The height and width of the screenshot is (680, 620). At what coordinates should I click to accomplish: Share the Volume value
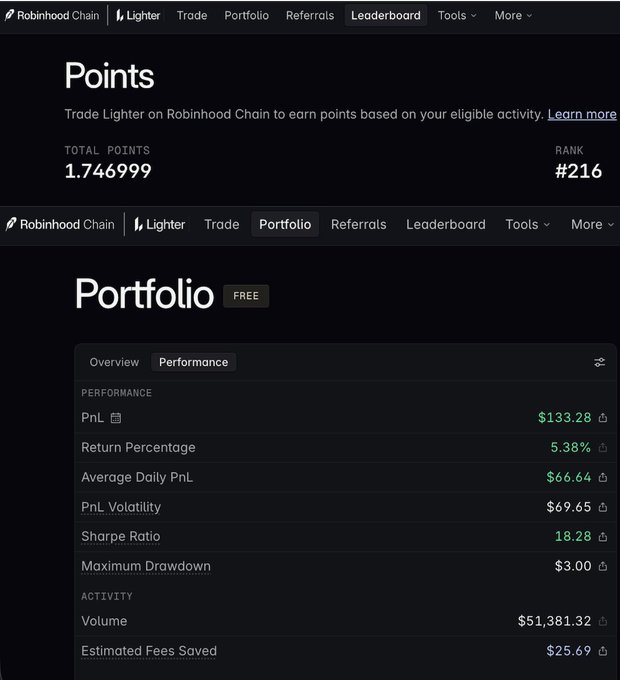[x=603, y=621]
